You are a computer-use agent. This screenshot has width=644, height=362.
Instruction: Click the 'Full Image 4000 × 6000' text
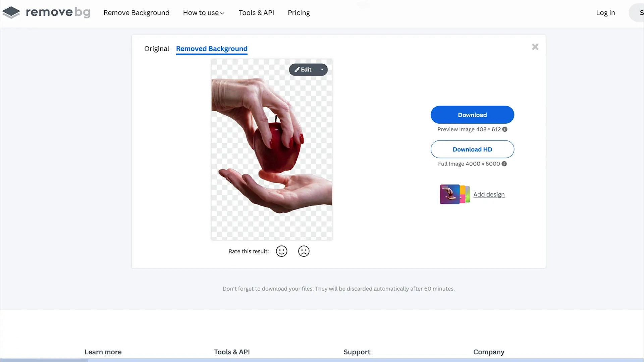pyautogui.click(x=469, y=164)
